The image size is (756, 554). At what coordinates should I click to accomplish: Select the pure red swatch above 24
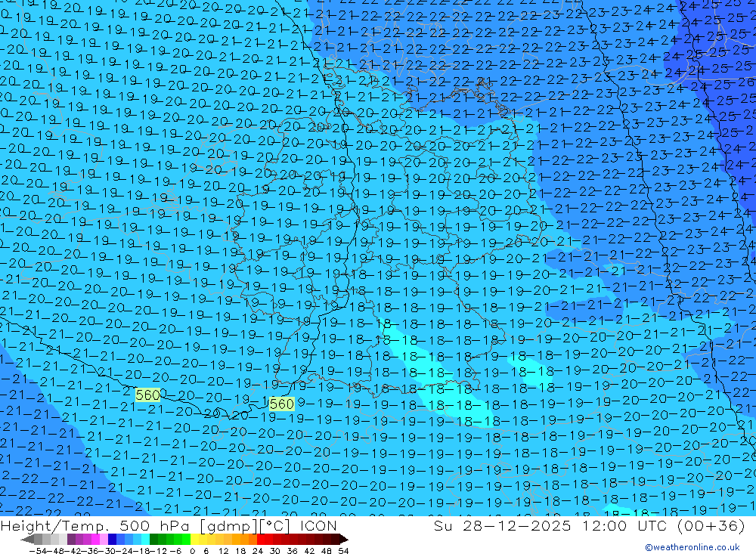coord(261,539)
